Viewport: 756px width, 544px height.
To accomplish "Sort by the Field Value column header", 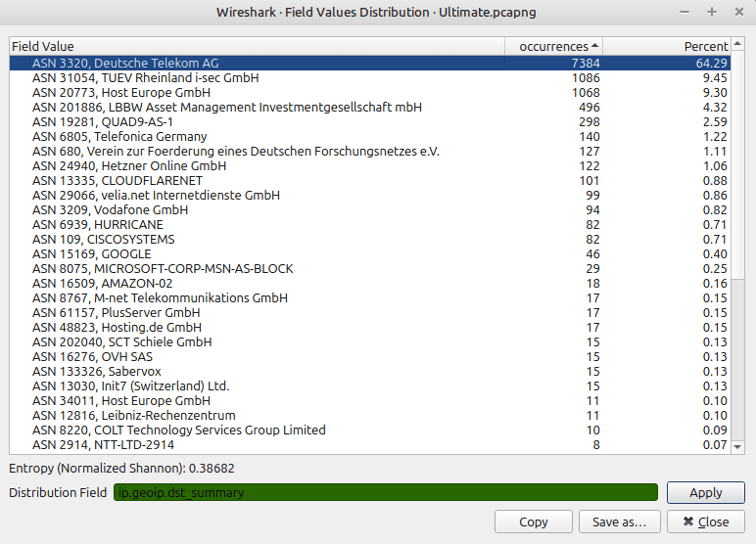I will point(257,46).
